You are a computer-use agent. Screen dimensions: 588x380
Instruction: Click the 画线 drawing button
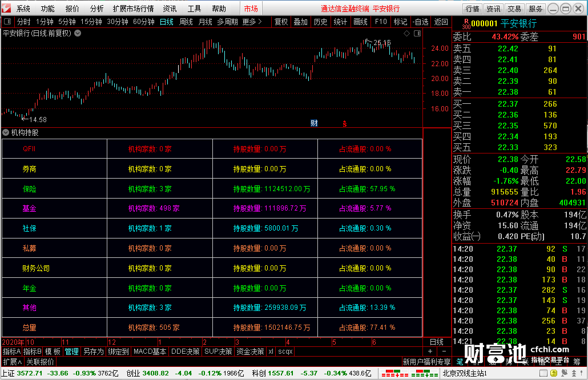pos(360,22)
